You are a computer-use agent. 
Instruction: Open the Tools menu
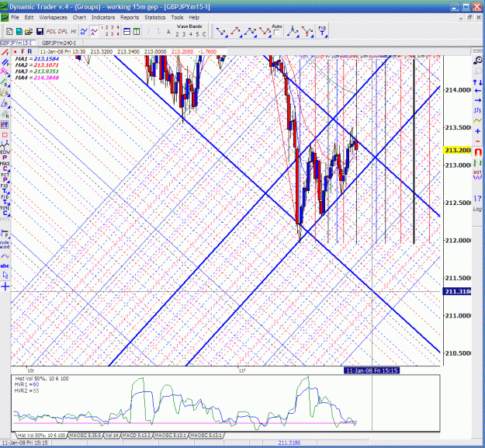click(177, 17)
